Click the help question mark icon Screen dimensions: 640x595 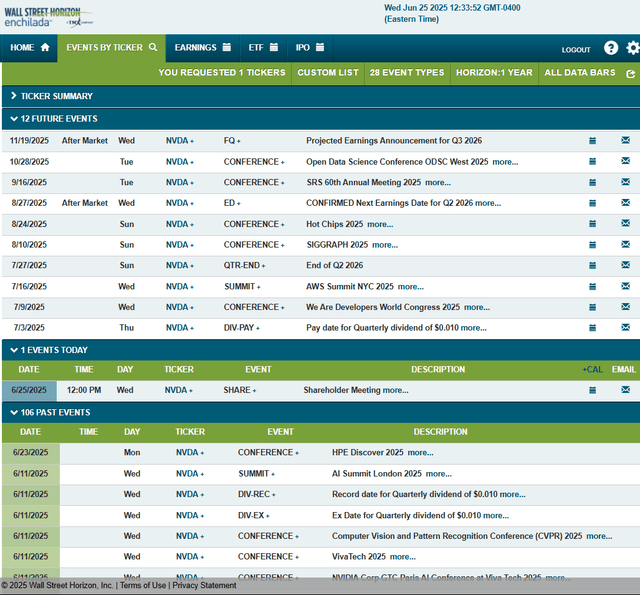(x=610, y=48)
